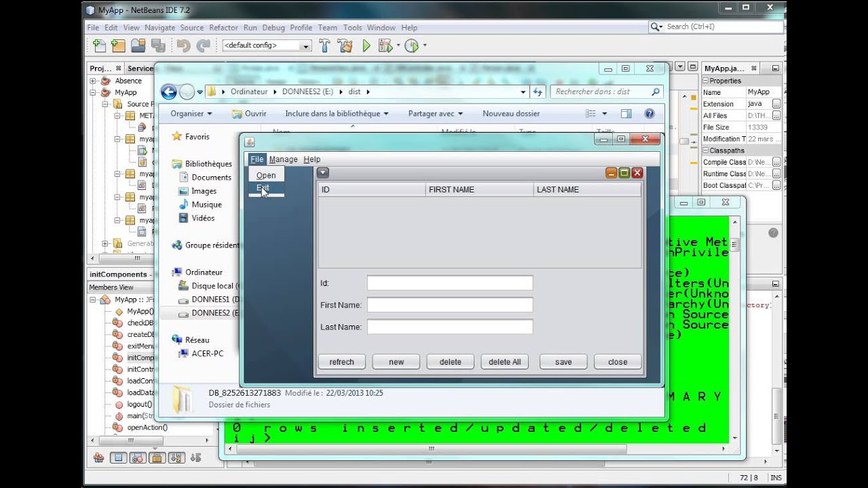The height and width of the screenshot is (488, 868).
Task: Expand the Absence project node
Action: coord(94,81)
